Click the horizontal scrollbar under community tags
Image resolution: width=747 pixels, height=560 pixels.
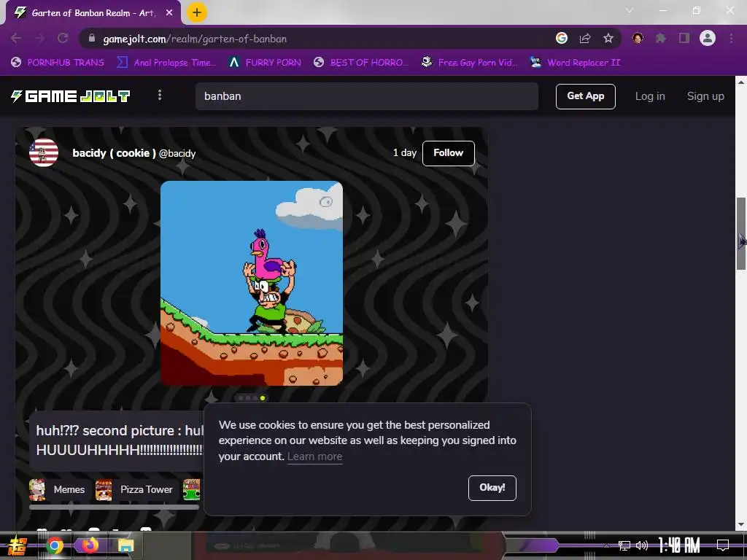tap(114, 507)
